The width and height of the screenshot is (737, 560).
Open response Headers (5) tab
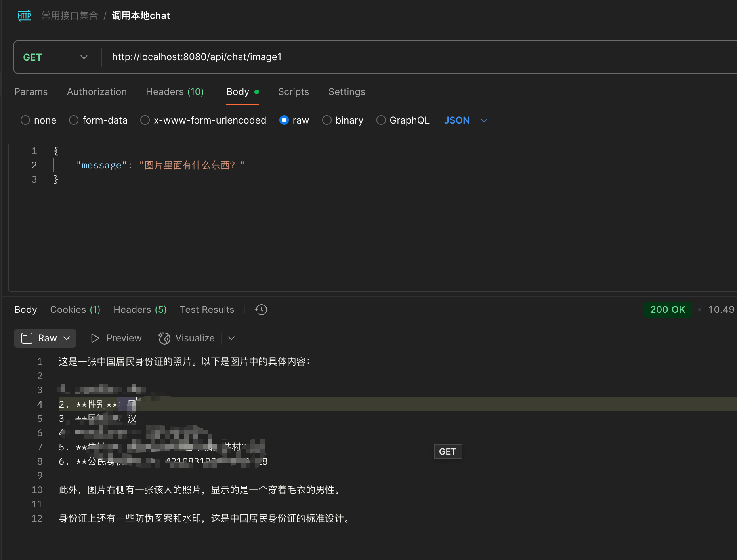coord(140,310)
